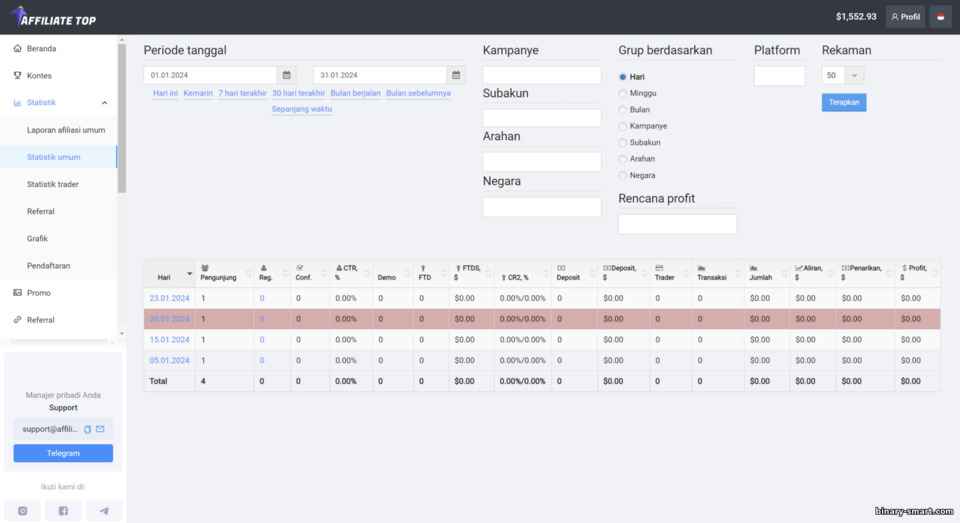Click the Terapkan button
Screen dimensions: 960x523
click(844, 102)
